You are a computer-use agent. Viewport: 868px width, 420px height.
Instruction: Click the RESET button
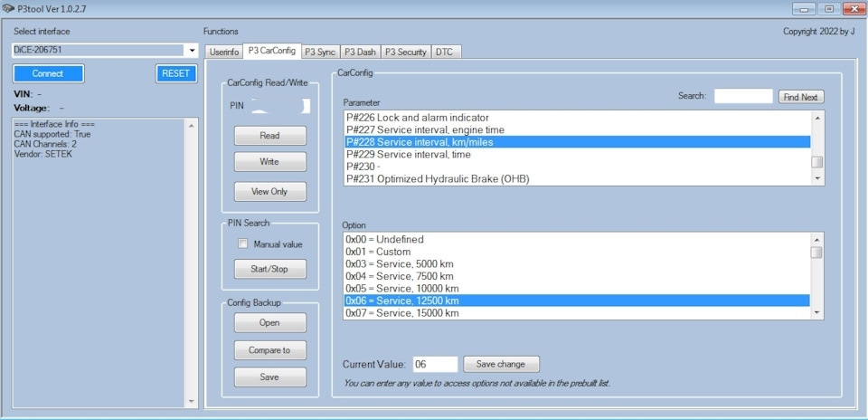[x=176, y=73]
